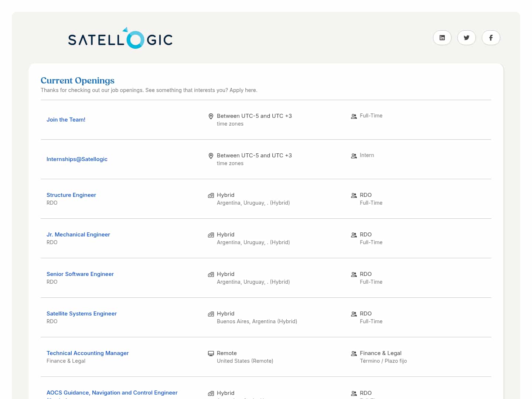Click the Twitter bird icon
The image size is (532, 399).
466,38
